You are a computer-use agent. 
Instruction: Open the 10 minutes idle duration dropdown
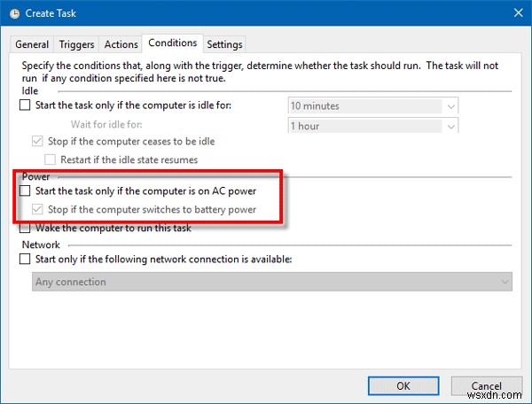(373, 105)
